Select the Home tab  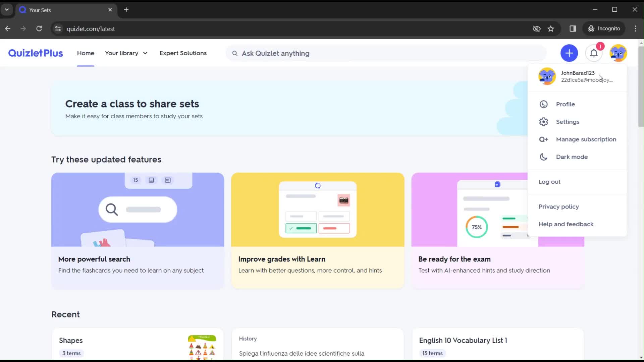[x=86, y=53]
